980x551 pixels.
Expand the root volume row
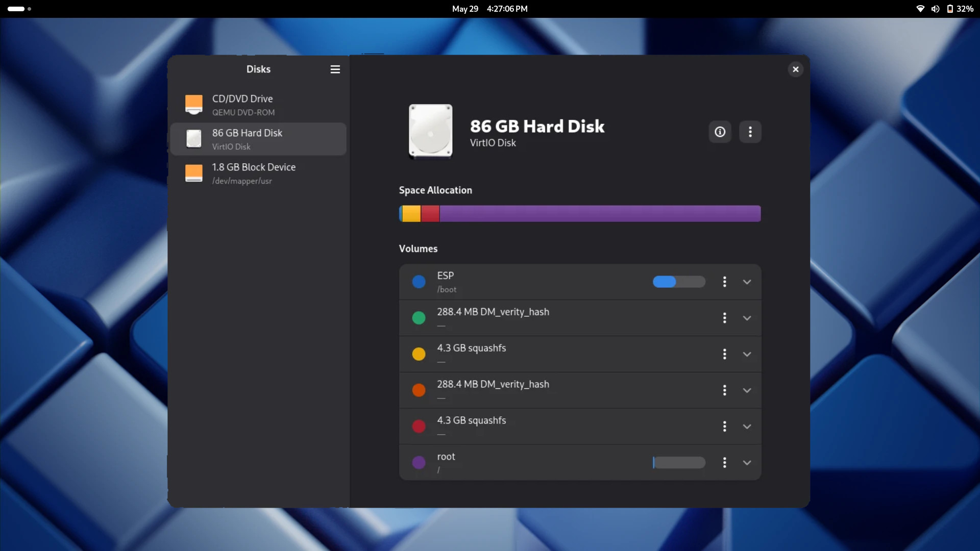pos(747,463)
